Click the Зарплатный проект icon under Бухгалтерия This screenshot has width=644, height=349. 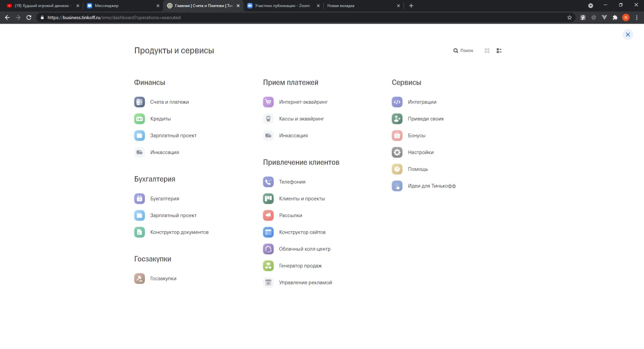139,216
